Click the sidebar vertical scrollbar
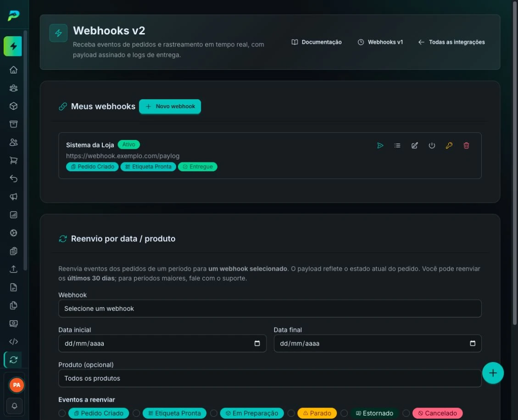 click(x=25, y=151)
